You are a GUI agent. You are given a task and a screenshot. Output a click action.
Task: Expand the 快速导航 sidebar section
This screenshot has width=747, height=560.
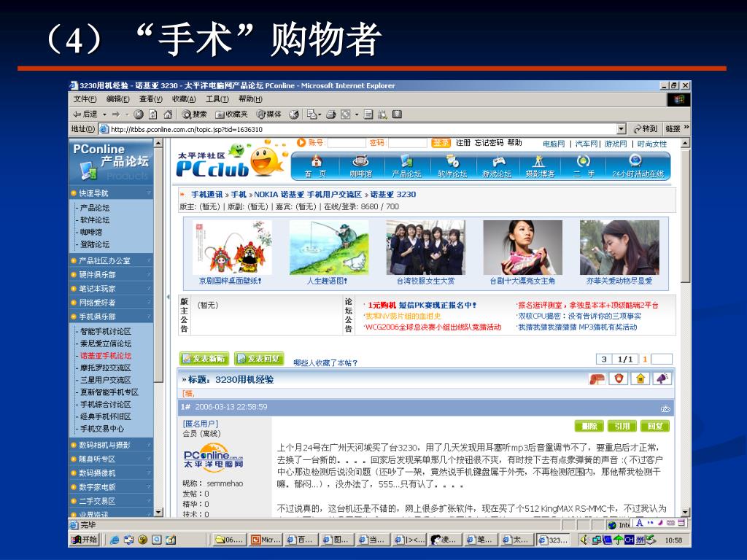tap(111, 192)
